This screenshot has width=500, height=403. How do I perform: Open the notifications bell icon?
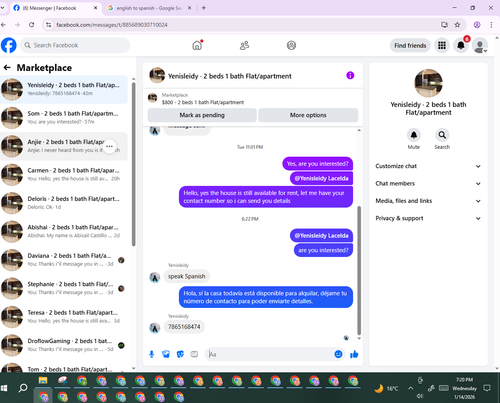[x=461, y=45]
